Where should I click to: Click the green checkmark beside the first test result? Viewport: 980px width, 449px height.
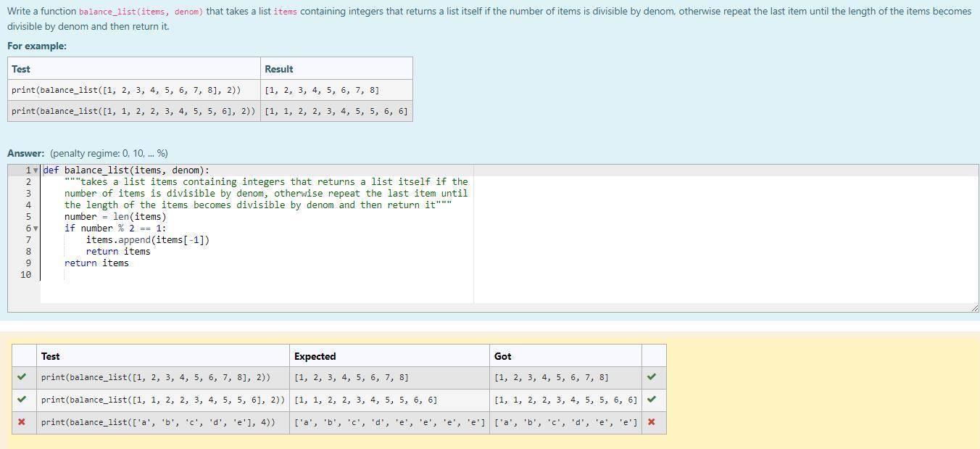[x=22, y=376]
